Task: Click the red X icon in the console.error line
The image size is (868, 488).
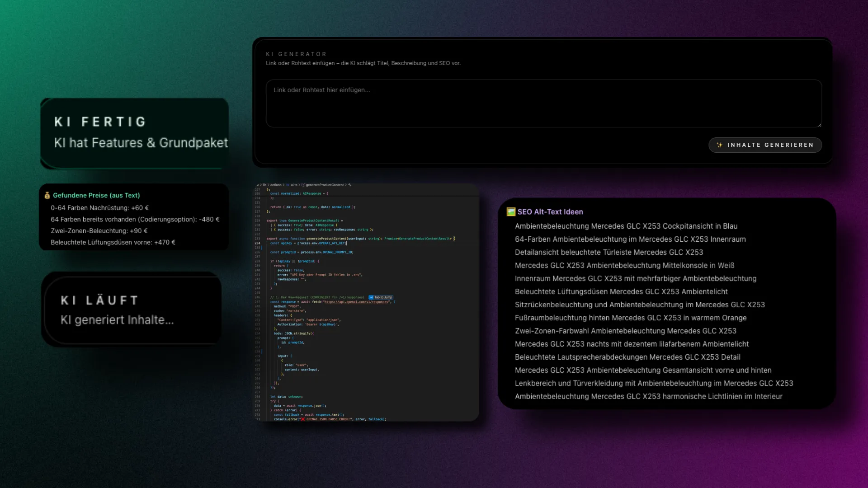Action: click(302, 419)
